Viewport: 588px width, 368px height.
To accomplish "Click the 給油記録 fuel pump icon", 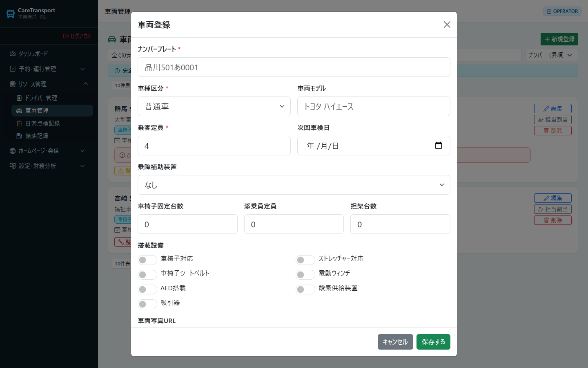I will coord(19,136).
